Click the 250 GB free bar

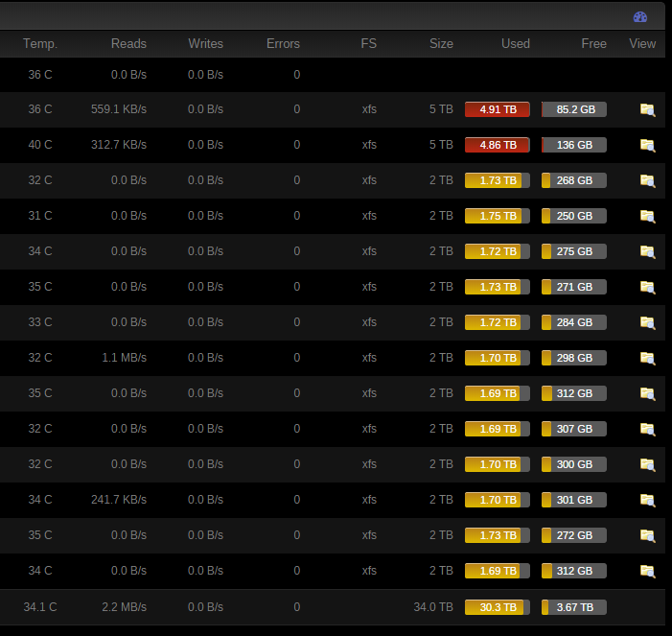pos(574,216)
